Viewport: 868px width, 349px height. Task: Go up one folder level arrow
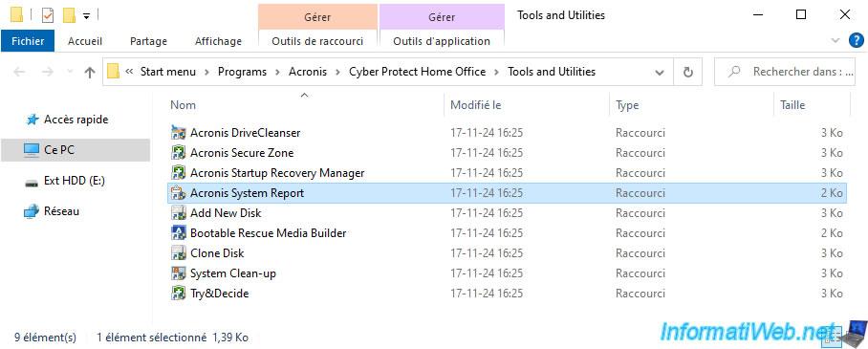pyautogui.click(x=90, y=72)
